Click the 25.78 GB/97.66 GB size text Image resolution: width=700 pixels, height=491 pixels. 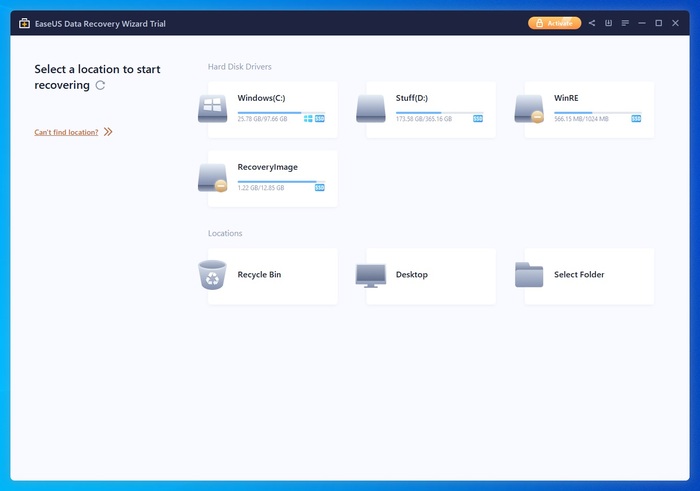[262, 119]
